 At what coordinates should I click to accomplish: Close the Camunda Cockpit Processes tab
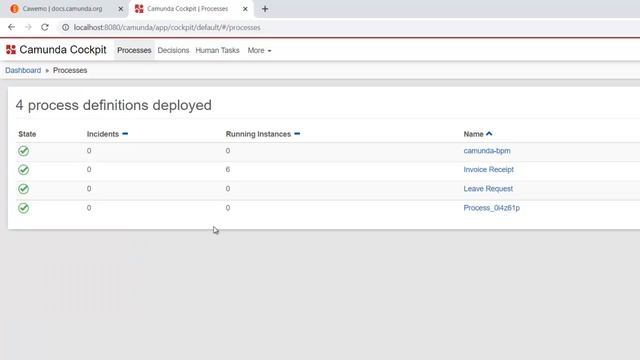245,9
